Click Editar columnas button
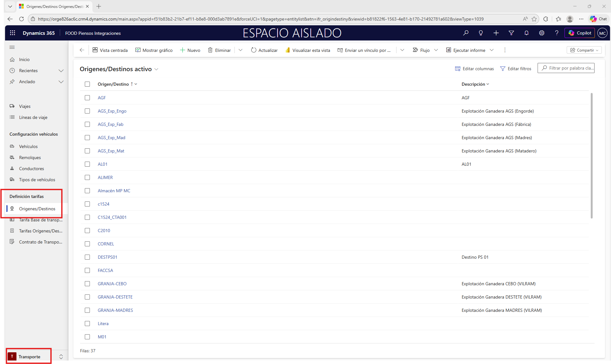This screenshot has height=364, width=611. (x=474, y=69)
